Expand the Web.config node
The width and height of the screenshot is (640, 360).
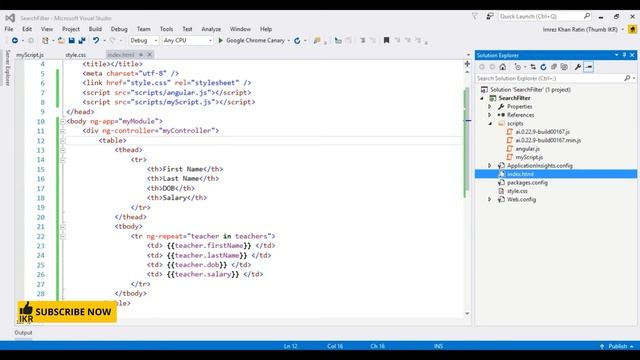click(490, 200)
